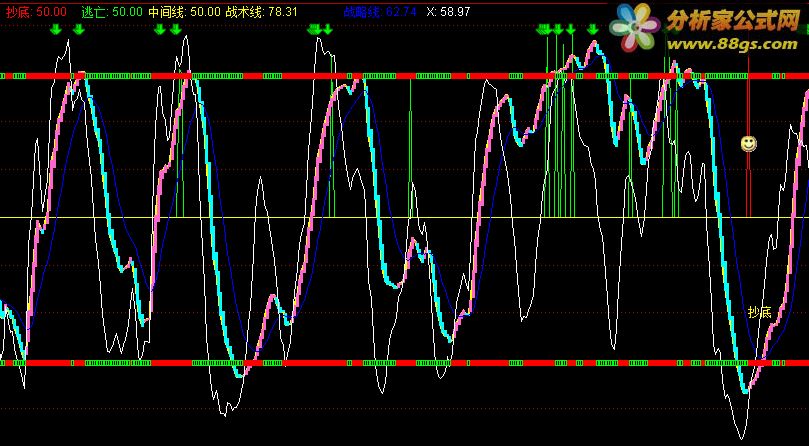Select the green '逃亡: 50.00' indicator label
Screen dimensions: 809x446
tap(112, 11)
